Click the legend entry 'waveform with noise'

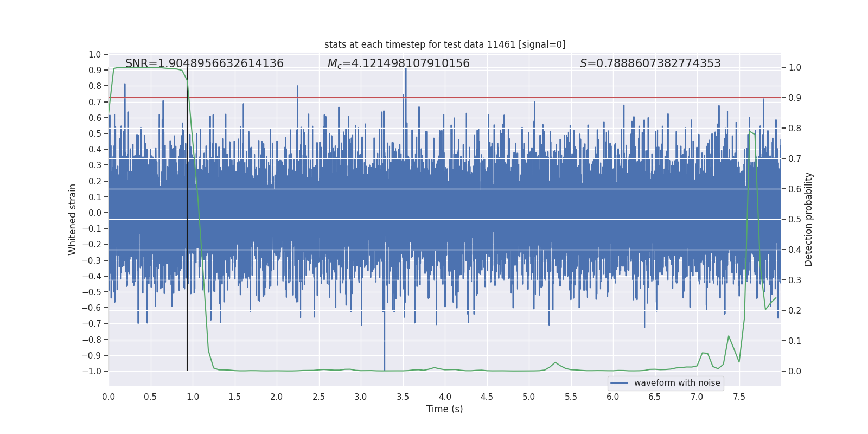pyautogui.click(x=677, y=383)
